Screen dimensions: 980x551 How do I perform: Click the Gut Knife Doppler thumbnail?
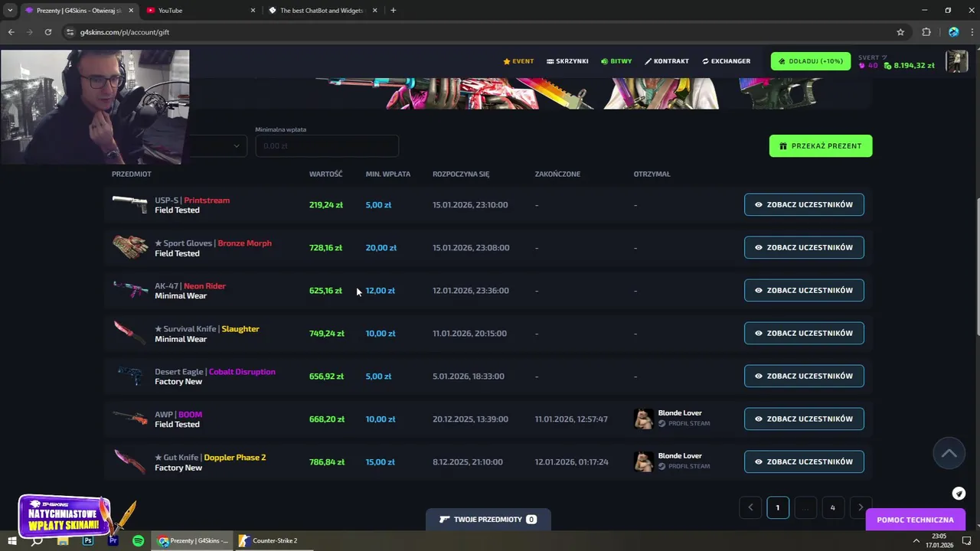(x=130, y=461)
